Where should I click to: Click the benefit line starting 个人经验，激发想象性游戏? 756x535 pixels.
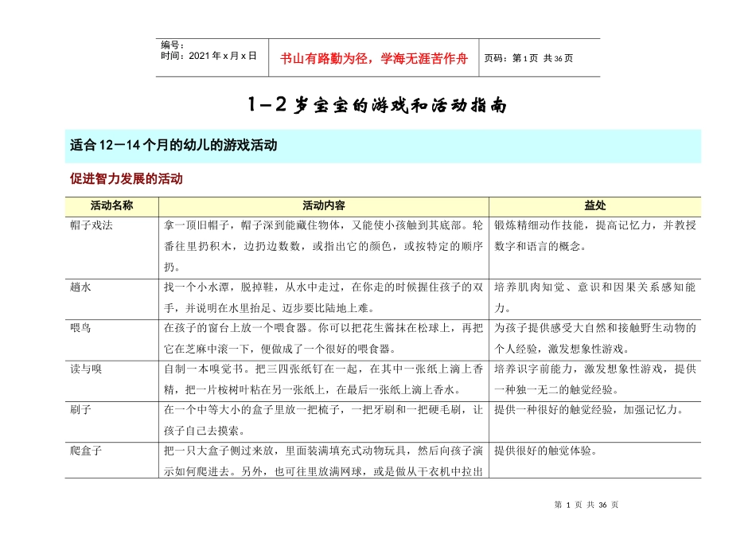pos(562,349)
